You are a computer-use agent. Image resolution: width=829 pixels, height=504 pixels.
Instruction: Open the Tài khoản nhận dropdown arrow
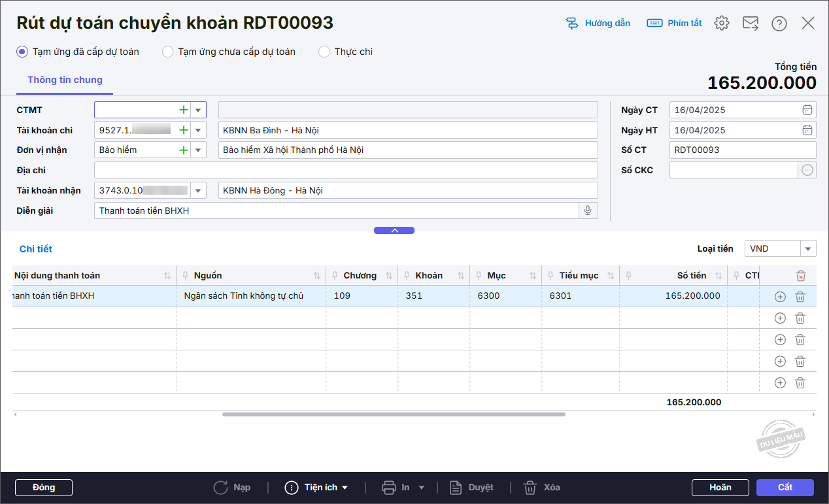198,190
